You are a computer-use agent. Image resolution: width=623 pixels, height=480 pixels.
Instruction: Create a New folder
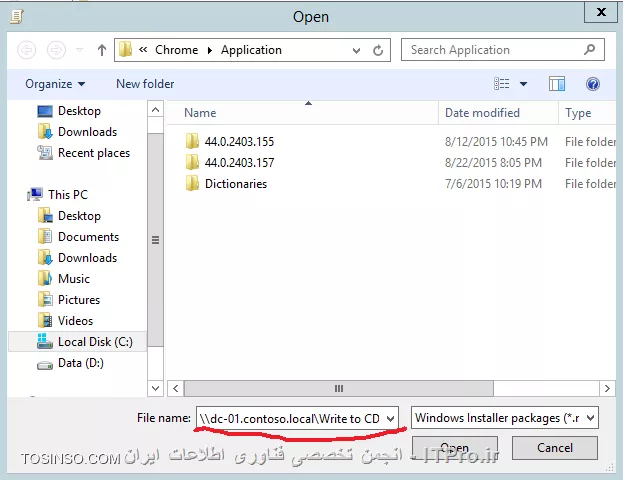[x=145, y=84]
